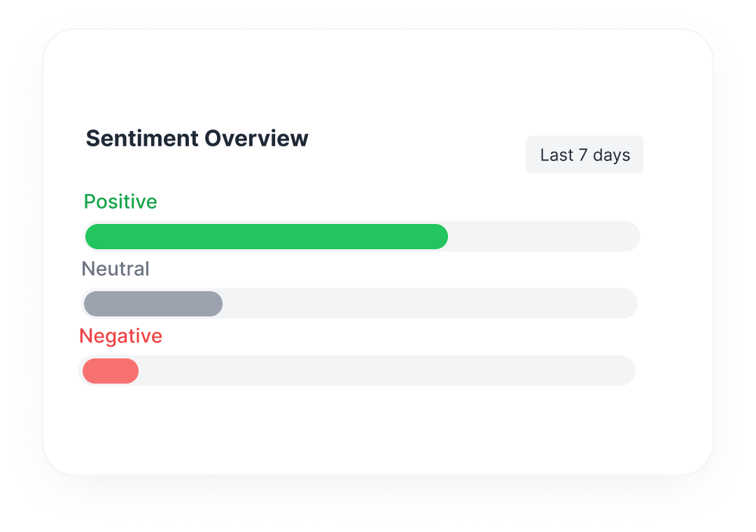Image resolution: width=756 pixels, height=532 pixels.
Task: Select the green Positive label
Action: [120, 202]
